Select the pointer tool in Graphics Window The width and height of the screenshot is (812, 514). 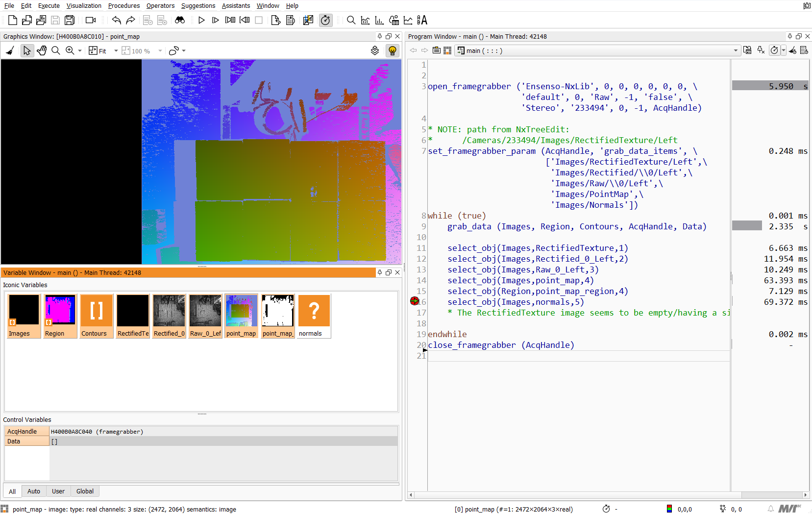[x=27, y=50]
